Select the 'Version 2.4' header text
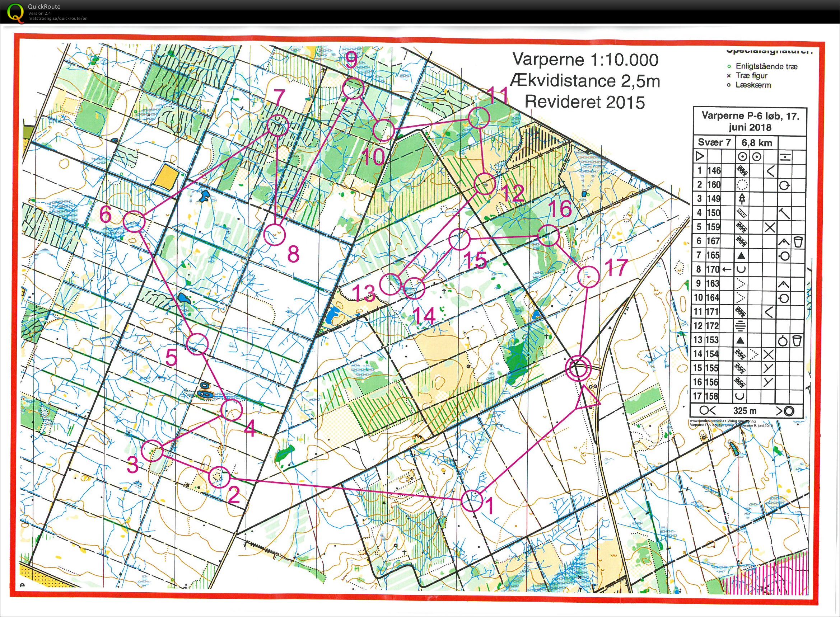The image size is (840, 617). pos(39,13)
